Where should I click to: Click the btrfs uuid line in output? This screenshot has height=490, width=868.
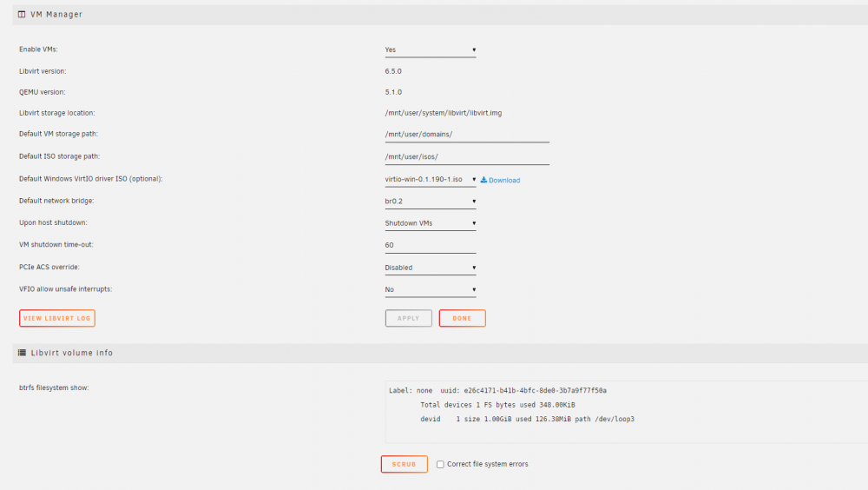(497, 390)
